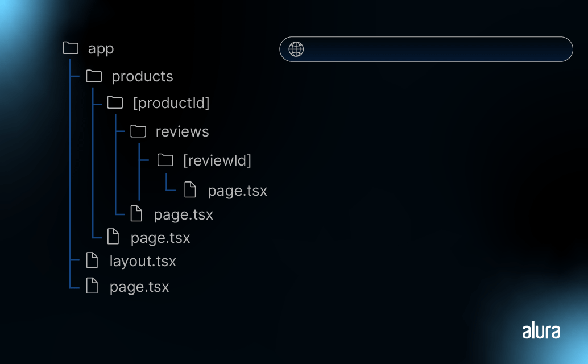Screen dimensions: 588x364
Task: Click the [reviewId] folder icon
Action: pyautogui.click(x=165, y=160)
